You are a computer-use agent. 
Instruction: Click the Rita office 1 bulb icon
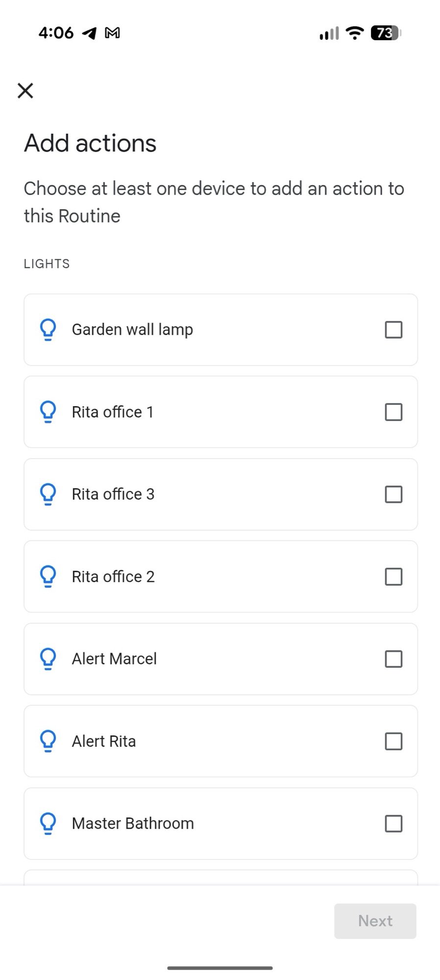point(48,412)
